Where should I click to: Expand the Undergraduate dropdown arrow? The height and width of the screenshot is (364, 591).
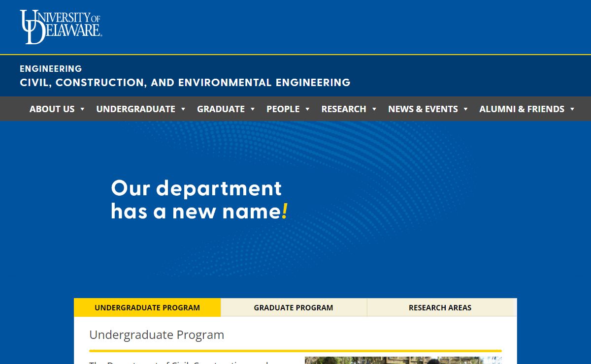point(183,109)
